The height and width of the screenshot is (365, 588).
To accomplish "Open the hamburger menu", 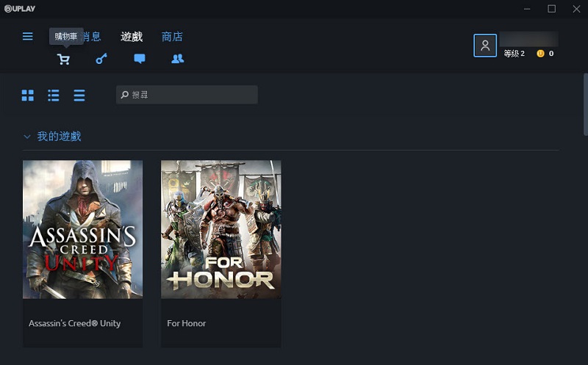I will [x=27, y=36].
